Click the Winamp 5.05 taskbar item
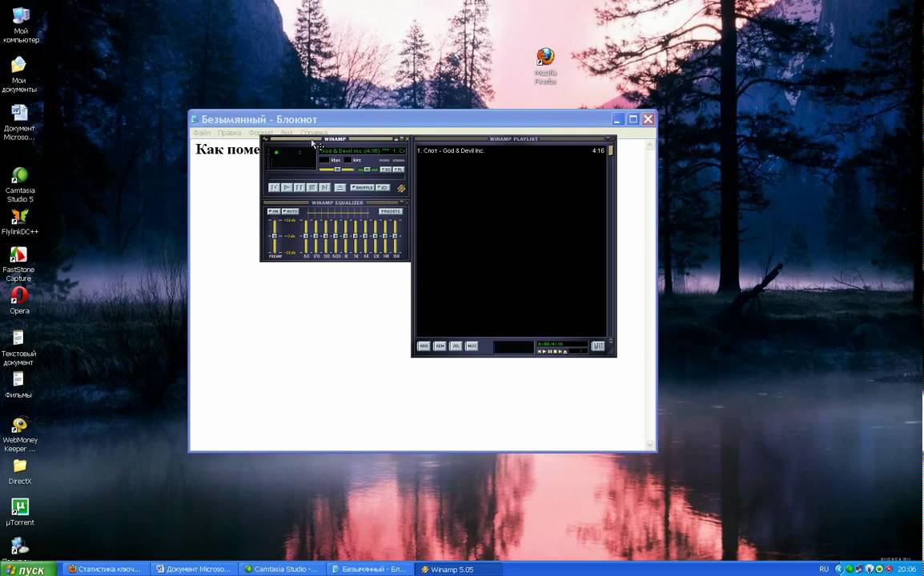This screenshot has height=576, width=924. point(459,569)
